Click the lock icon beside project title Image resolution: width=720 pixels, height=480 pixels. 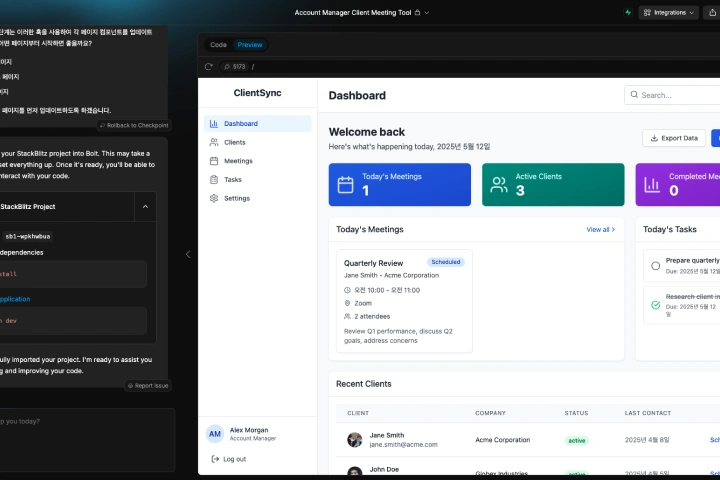(x=417, y=12)
